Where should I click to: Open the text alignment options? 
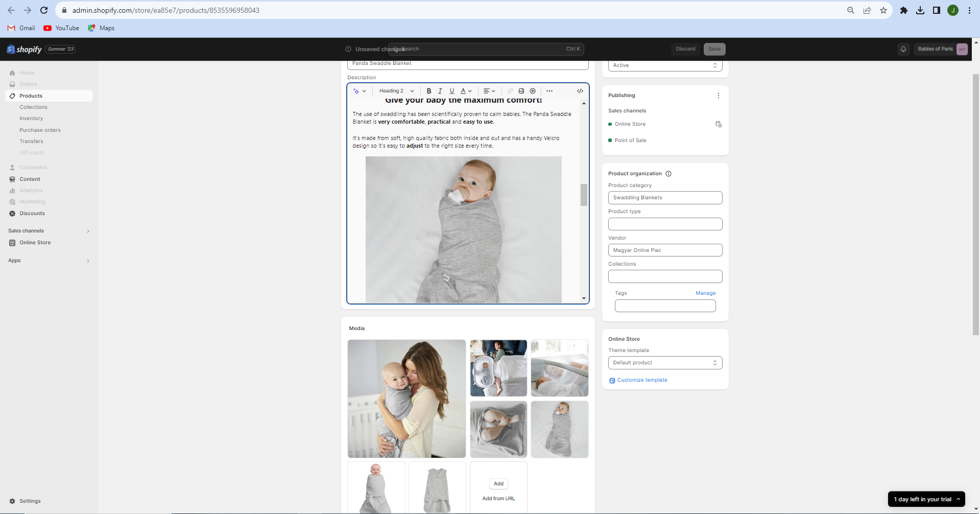click(x=489, y=91)
